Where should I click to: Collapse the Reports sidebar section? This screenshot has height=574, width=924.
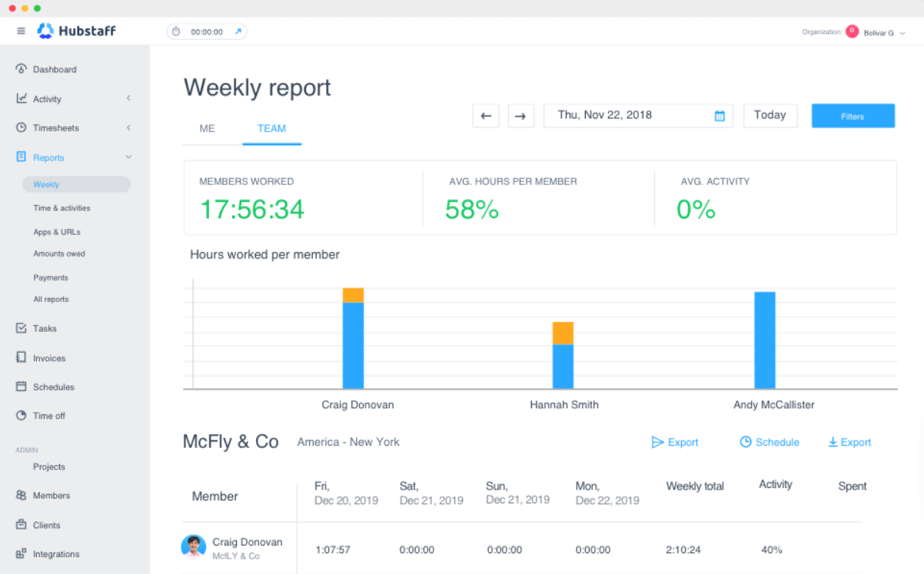pos(128,158)
